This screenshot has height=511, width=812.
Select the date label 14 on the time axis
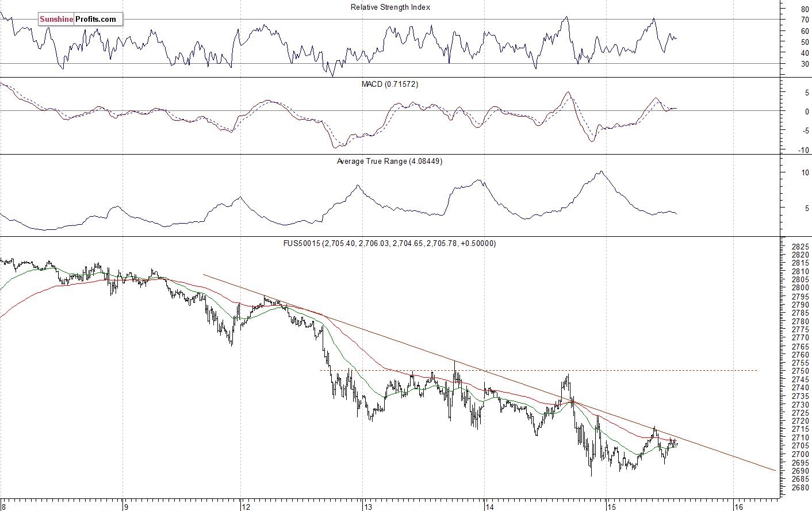489,507
